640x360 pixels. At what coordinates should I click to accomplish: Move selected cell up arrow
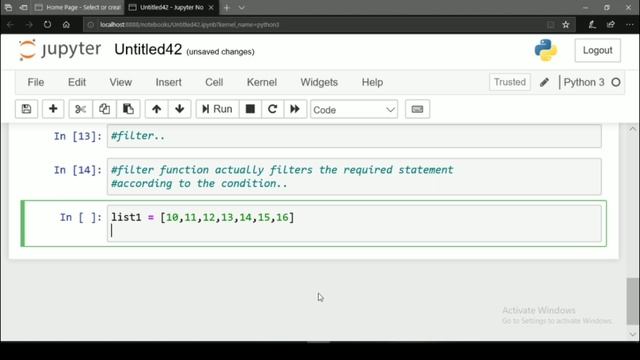pyautogui.click(x=156, y=109)
